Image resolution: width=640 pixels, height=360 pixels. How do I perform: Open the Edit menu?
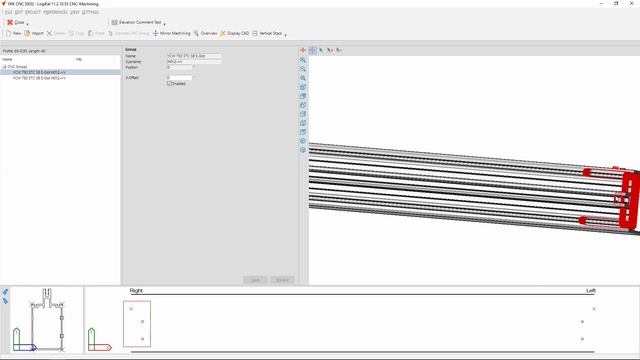[x=19, y=12]
